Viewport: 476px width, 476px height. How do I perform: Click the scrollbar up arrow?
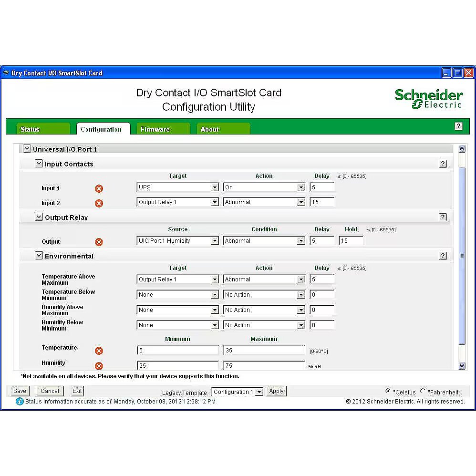coord(462,148)
